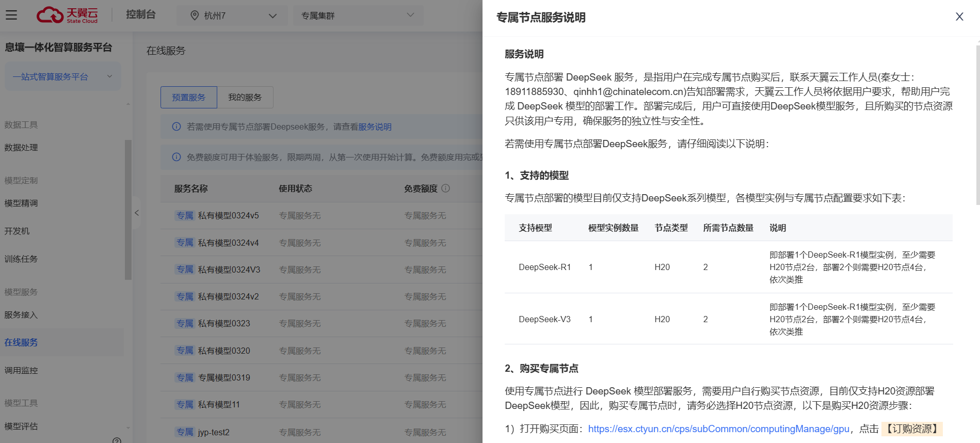Click the 专属 tag on 私有模型0324v5
This screenshot has width=980, height=443.
click(185, 215)
